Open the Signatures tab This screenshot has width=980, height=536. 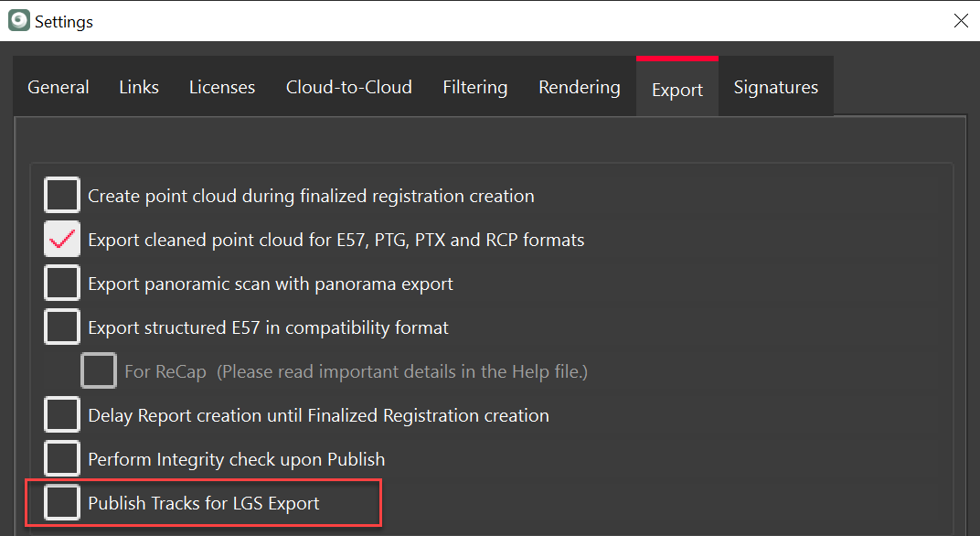(x=775, y=88)
